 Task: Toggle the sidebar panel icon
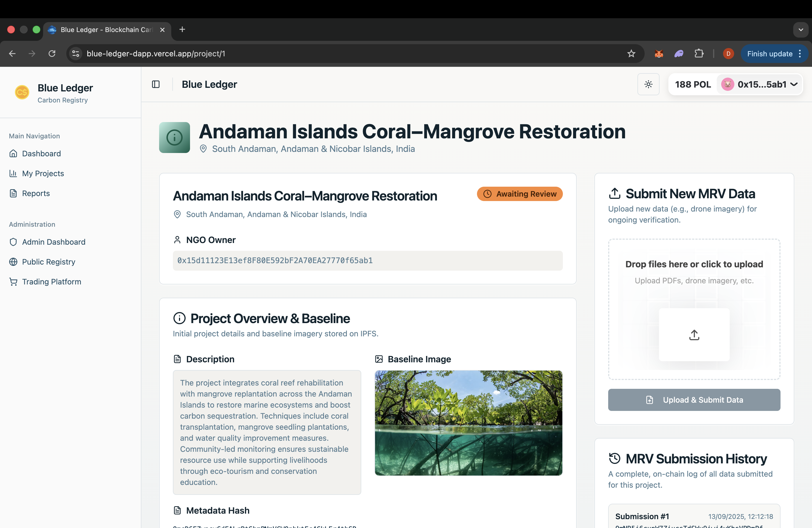155,84
